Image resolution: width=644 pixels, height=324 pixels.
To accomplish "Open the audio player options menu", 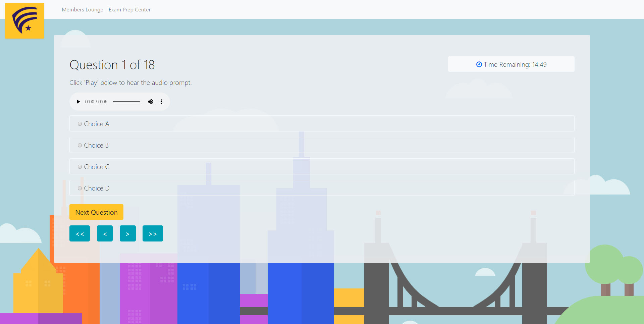I will (161, 102).
